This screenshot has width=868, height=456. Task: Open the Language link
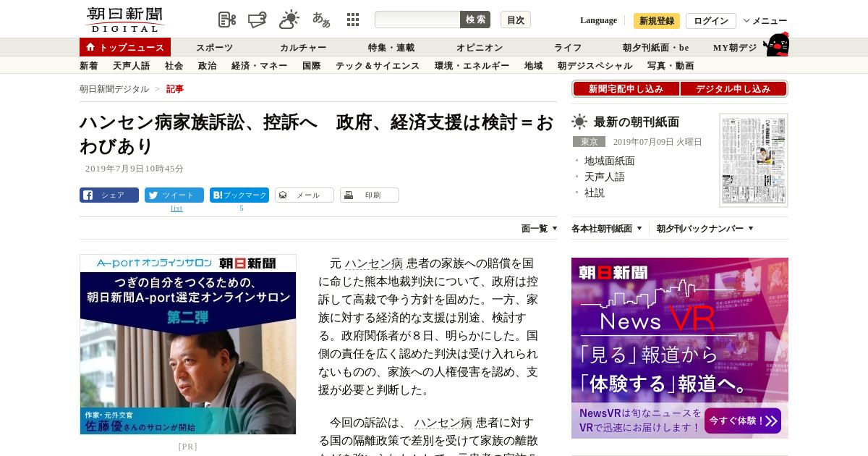598,20
